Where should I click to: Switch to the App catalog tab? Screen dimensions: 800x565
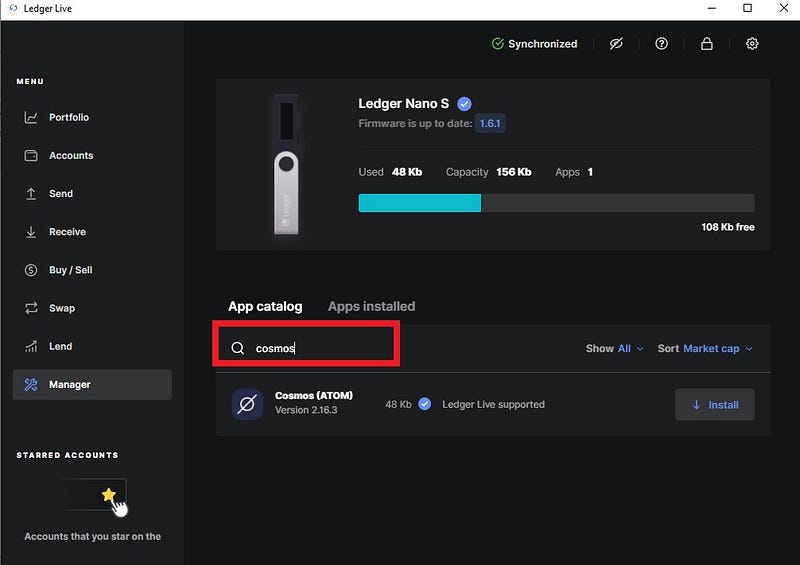265,307
